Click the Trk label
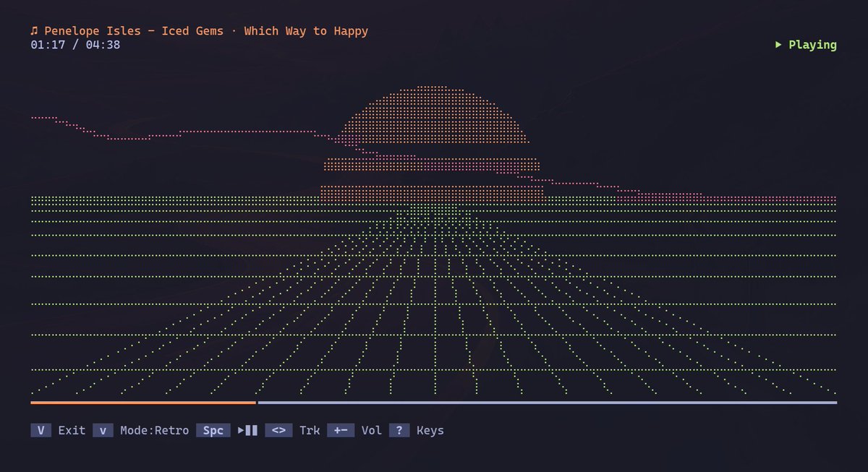868x472 pixels. coord(310,431)
